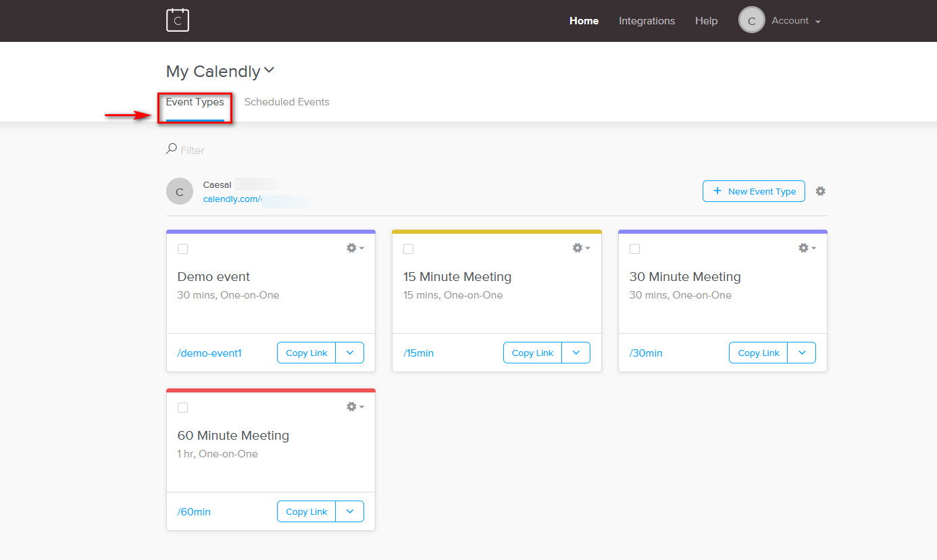Expand the My Calendly dropdown

[x=269, y=70]
